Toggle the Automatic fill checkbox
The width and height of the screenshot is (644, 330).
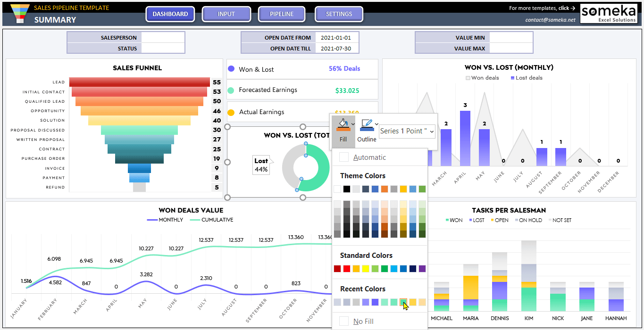click(x=343, y=157)
